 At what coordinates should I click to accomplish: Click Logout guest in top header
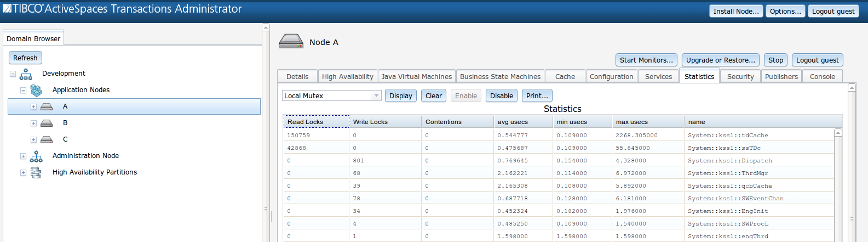pyautogui.click(x=833, y=11)
